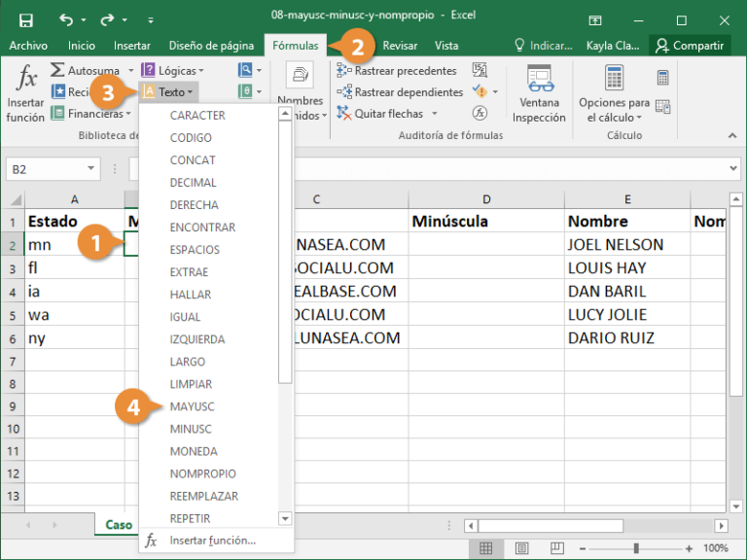
Task: Open Ventana Inspección
Action: point(539,93)
